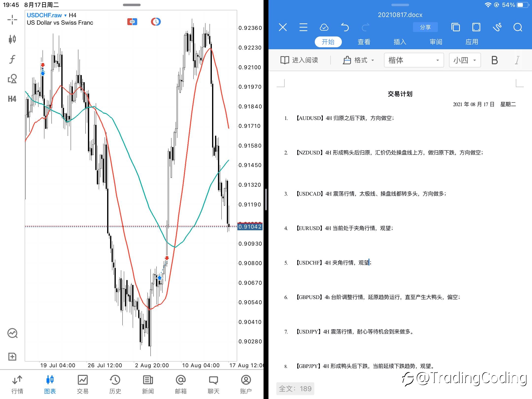
Task: Tap the red-blue trade panel icon
Action: point(132,22)
